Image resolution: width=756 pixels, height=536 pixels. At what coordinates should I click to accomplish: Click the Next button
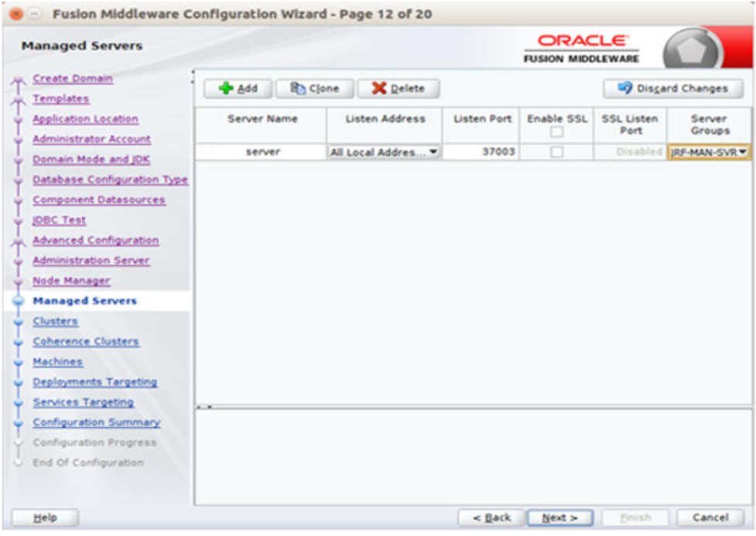pos(560,517)
